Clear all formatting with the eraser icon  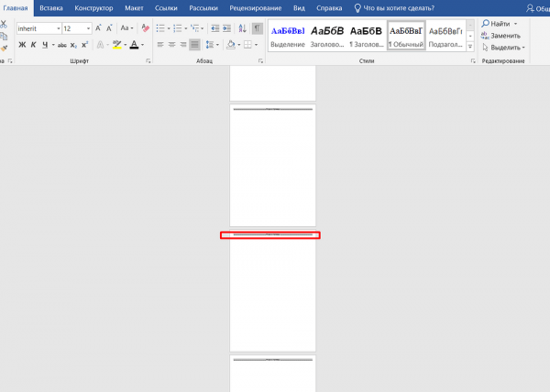coord(145,28)
